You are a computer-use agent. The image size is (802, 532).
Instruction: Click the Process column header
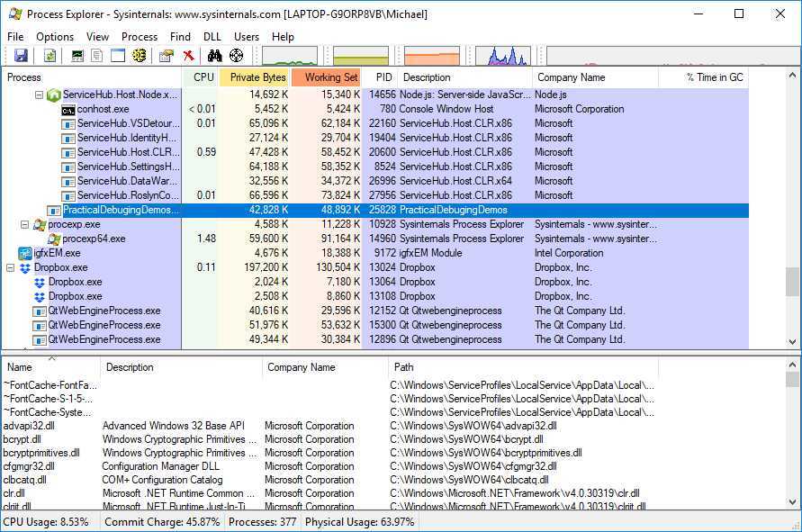[x=92, y=77]
